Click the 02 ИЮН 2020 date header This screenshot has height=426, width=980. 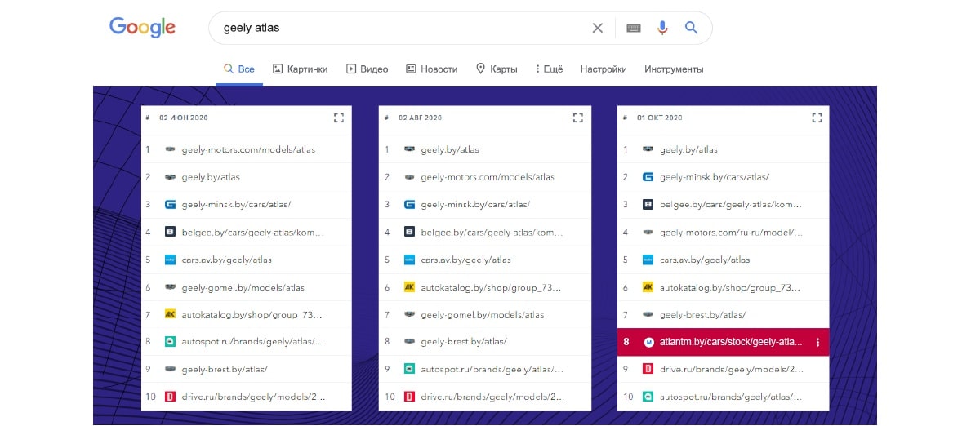[184, 118]
